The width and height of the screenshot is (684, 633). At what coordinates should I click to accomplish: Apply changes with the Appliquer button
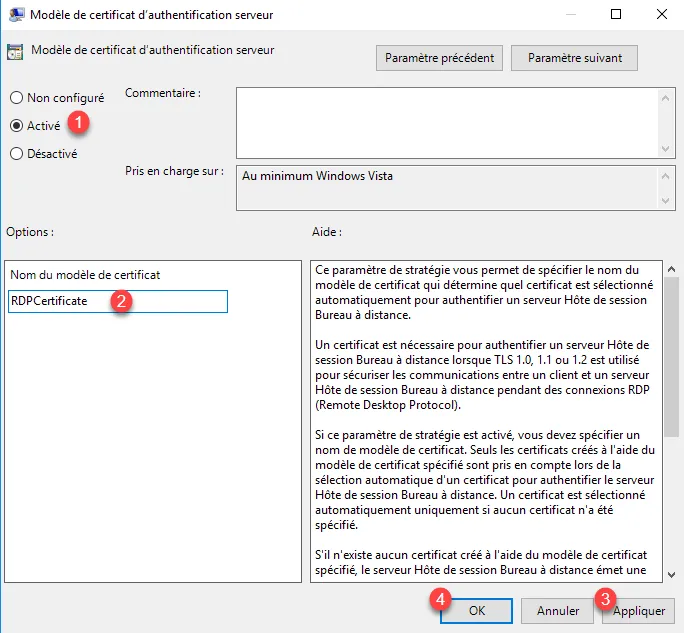(639, 610)
